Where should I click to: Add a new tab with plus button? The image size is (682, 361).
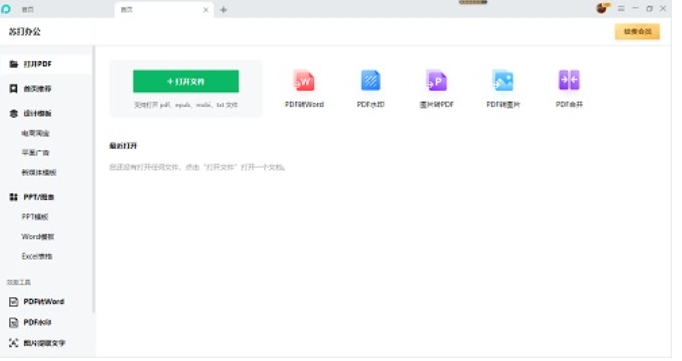point(224,10)
